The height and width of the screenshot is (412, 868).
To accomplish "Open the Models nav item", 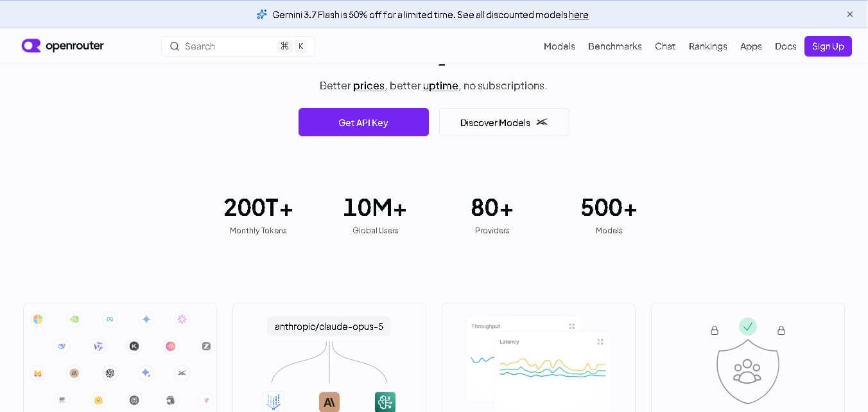I will (559, 46).
